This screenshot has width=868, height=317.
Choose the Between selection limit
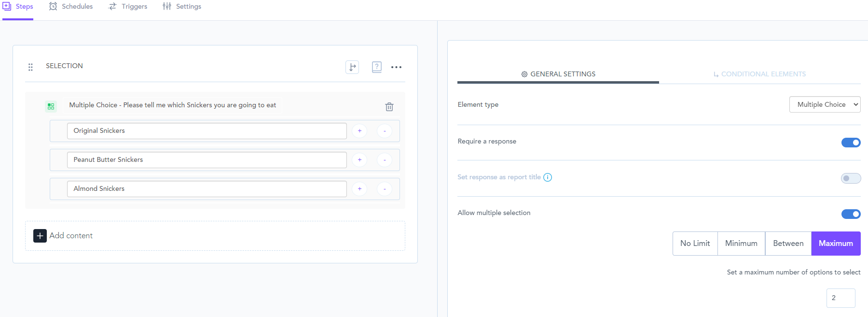tap(788, 244)
